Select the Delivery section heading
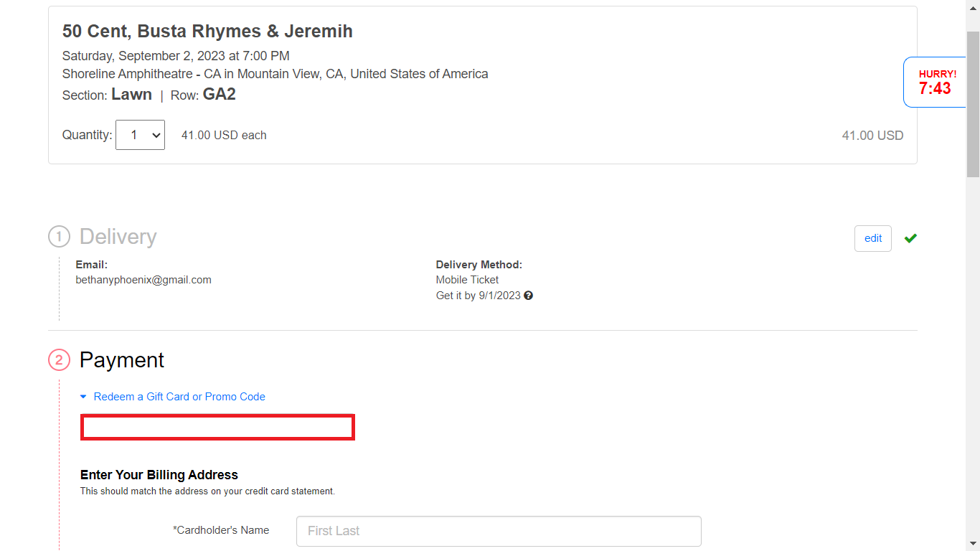980x551 pixels. 118,237
